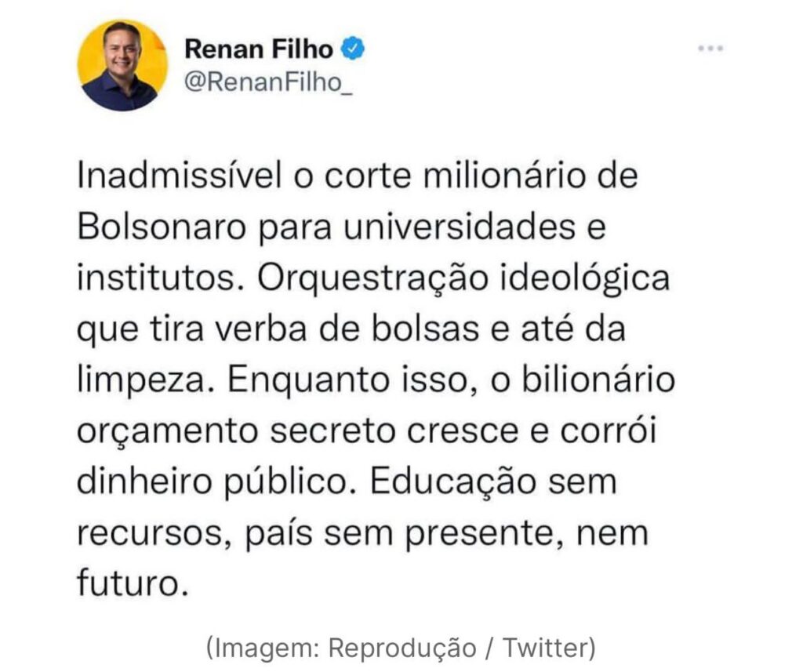Image resolution: width=803 pixels, height=672 pixels.
Task: Click the "Imagem: Reprodução / Twitter" caption
Action: (401, 648)
